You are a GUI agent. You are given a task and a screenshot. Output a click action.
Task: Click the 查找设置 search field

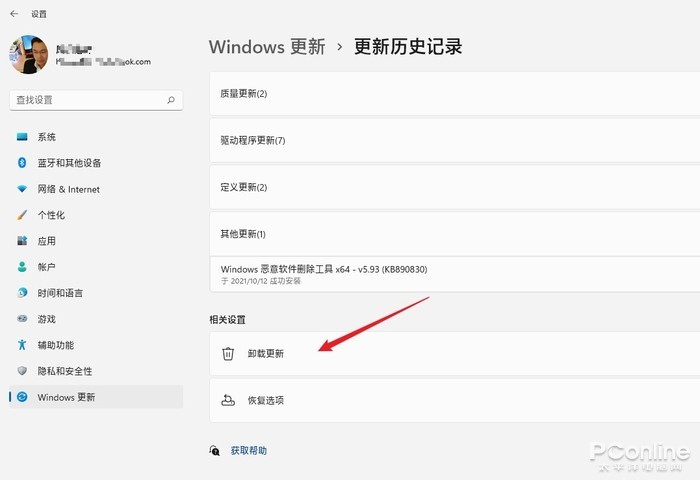tap(90, 100)
